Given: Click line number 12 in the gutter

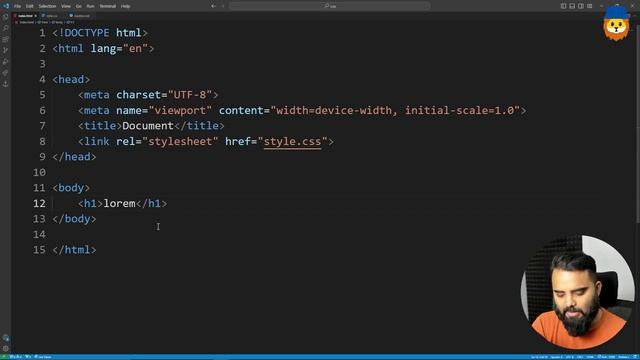Looking at the screenshot, I should pos(39,203).
